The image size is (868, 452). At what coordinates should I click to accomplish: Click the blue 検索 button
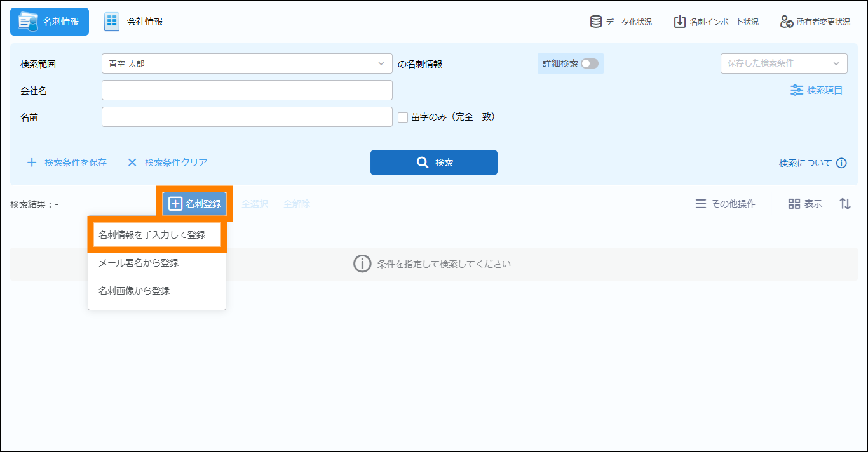click(433, 163)
